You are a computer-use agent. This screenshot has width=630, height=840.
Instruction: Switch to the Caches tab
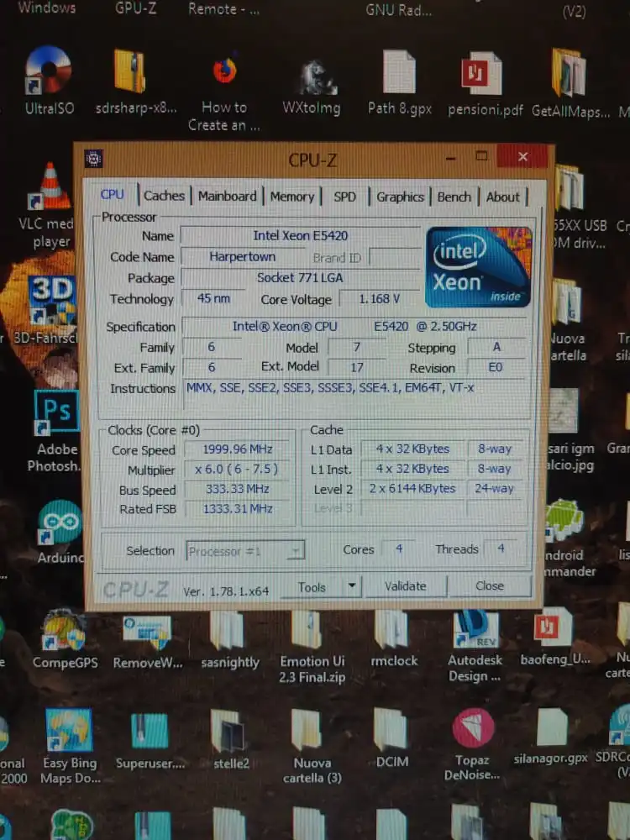pos(165,196)
